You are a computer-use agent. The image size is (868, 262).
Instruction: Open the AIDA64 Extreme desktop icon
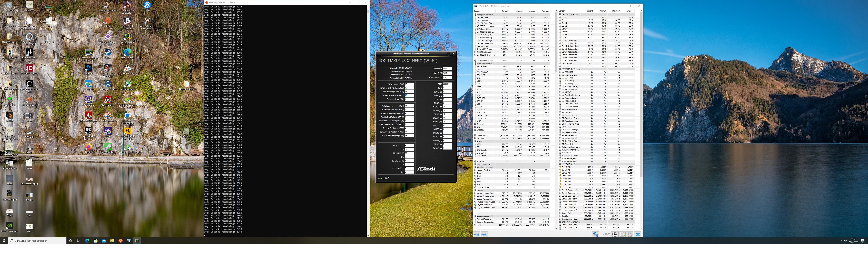[x=108, y=101]
